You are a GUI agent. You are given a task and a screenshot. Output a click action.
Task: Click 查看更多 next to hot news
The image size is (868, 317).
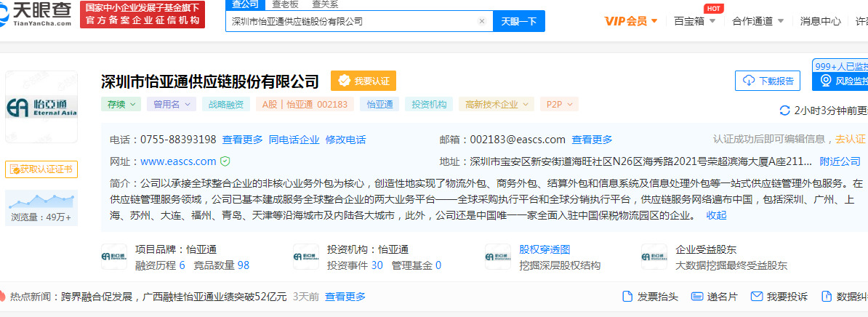click(x=345, y=297)
